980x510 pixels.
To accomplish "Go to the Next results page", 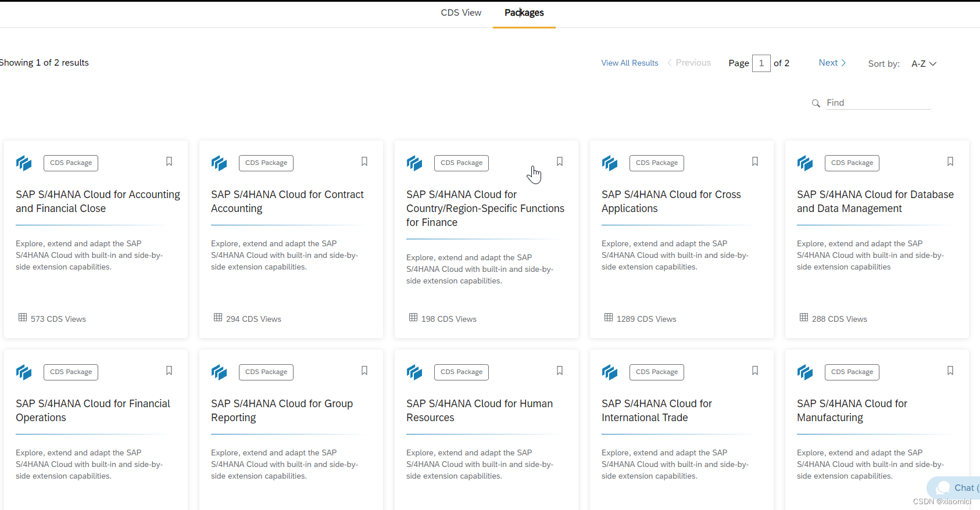I will 832,63.
